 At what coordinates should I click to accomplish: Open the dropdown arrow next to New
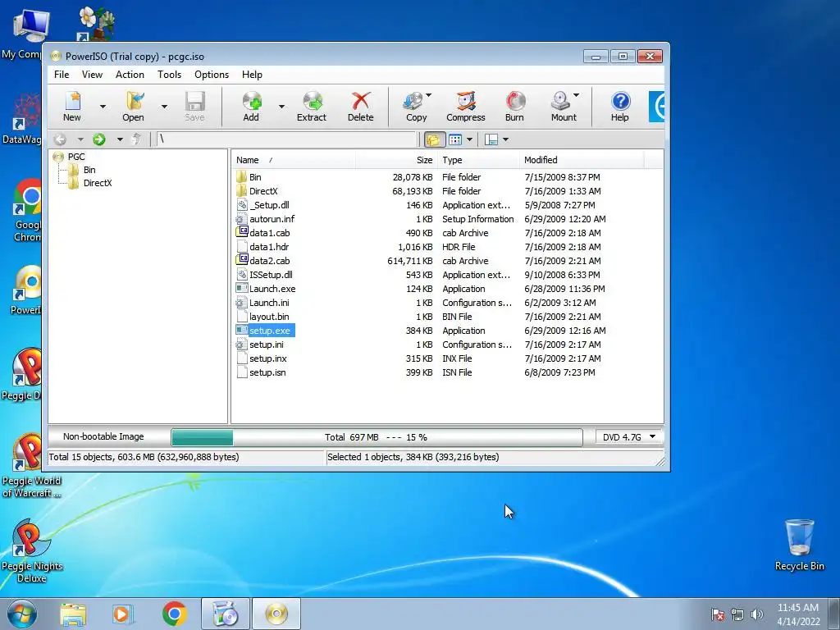(103, 107)
